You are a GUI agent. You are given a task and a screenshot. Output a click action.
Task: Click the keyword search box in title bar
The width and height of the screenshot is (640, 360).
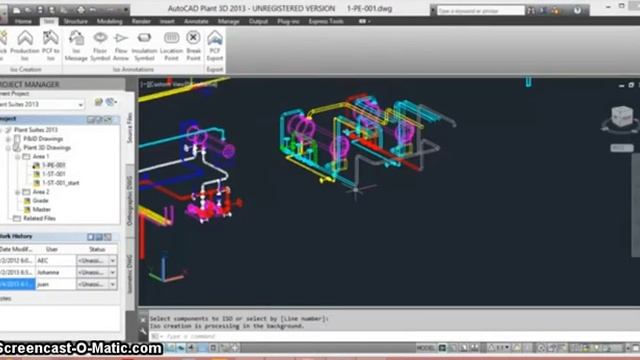click(x=480, y=11)
